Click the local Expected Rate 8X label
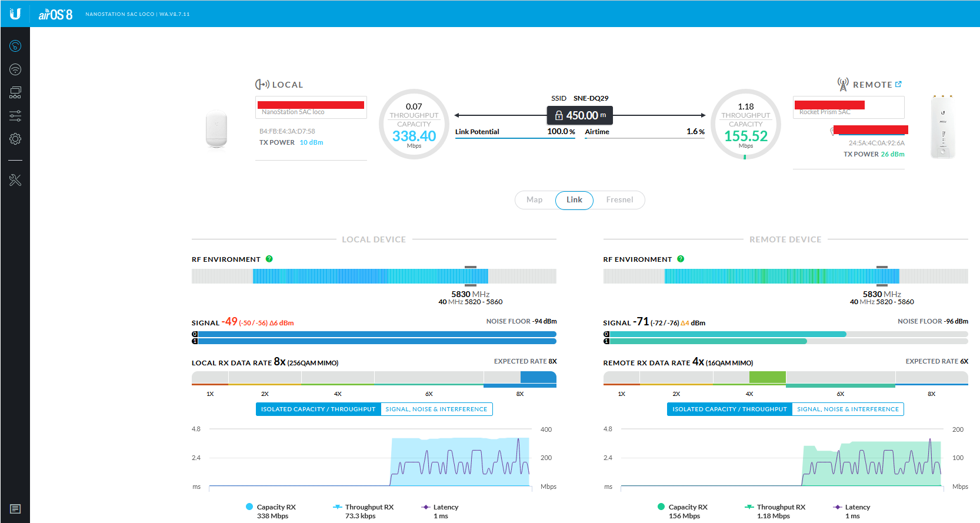Image resolution: width=980 pixels, height=523 pixels. point(525,361)
